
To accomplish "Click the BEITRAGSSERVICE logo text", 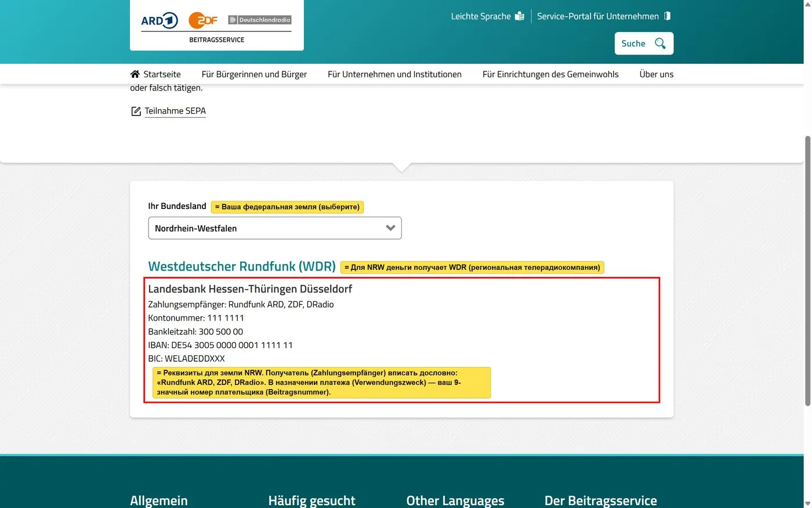I will 217,40.
